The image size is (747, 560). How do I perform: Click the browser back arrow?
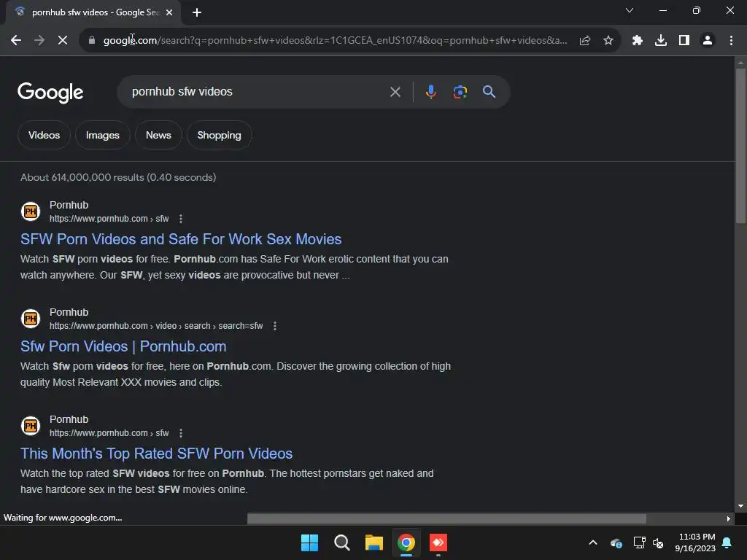16,41
